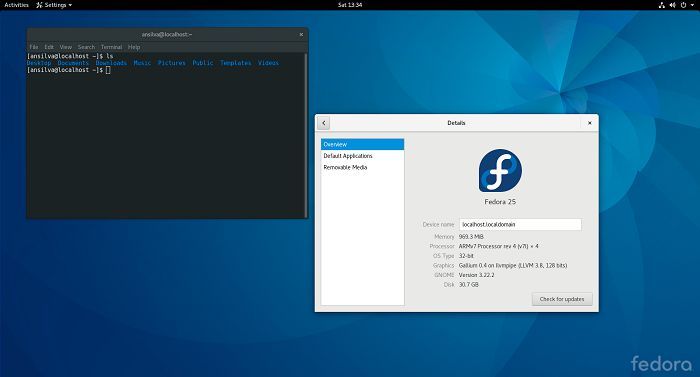The width and height of the screenshot is (700, 377).
Task: Click the Templates folder name in Terminal output
Action: point(236,63)
